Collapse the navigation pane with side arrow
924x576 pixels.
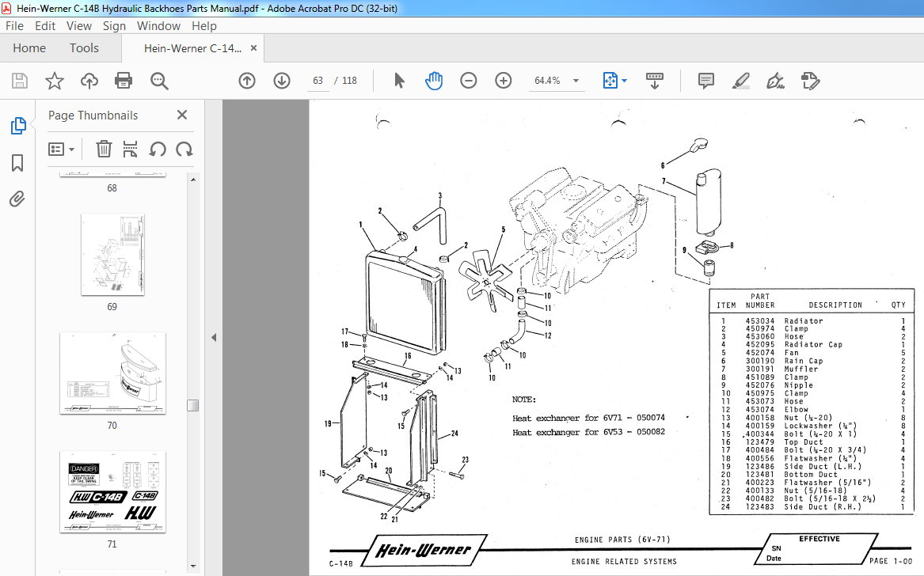[214, 338]
